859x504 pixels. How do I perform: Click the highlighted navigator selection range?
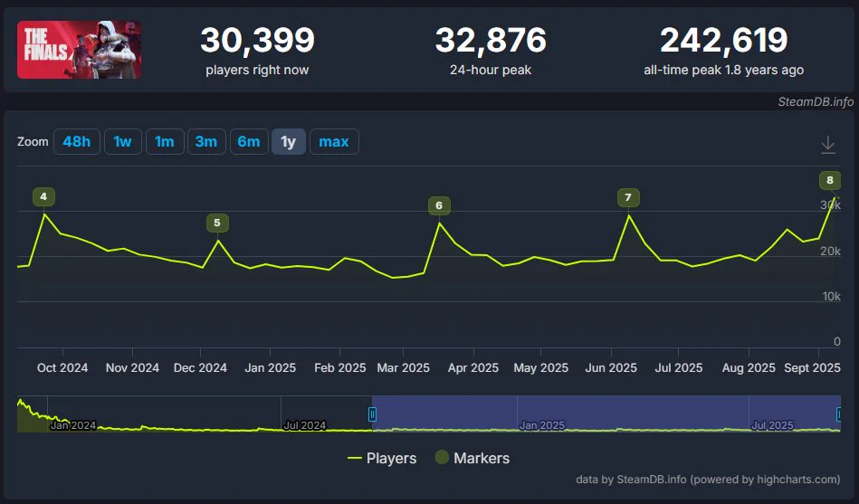(x=606, y=414)
